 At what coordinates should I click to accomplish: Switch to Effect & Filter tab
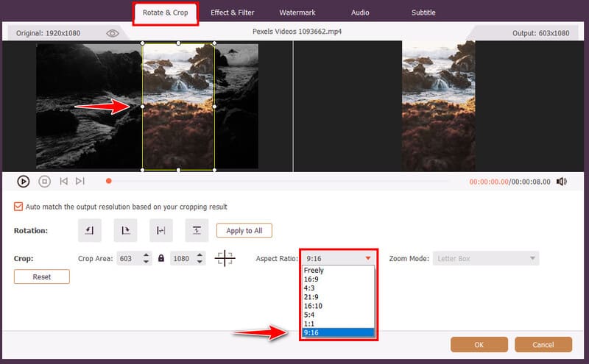(232, 13)
